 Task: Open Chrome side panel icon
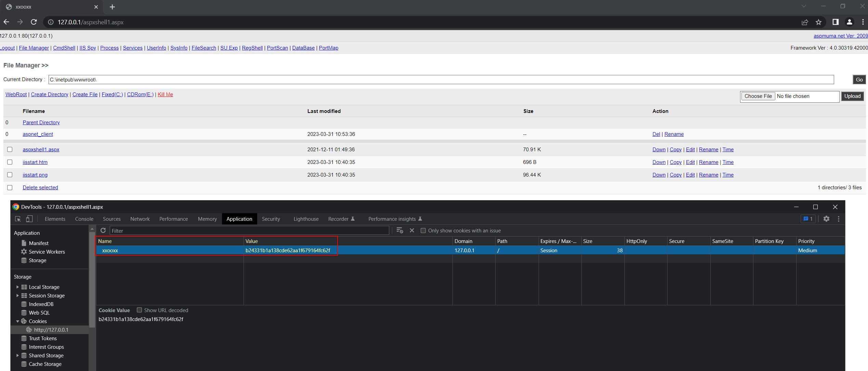(x=836, y=22)
